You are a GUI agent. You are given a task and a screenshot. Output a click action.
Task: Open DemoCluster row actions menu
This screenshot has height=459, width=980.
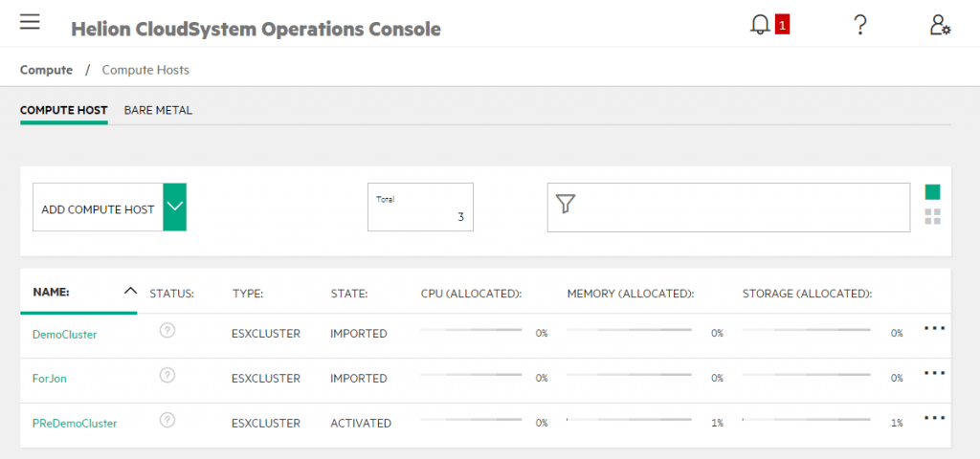point(934,328)
